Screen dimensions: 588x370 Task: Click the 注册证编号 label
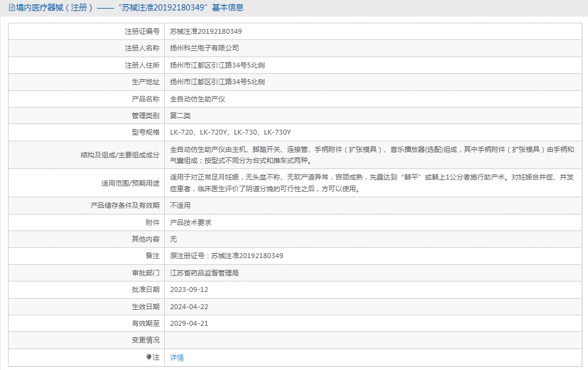[x=142, y=31]
